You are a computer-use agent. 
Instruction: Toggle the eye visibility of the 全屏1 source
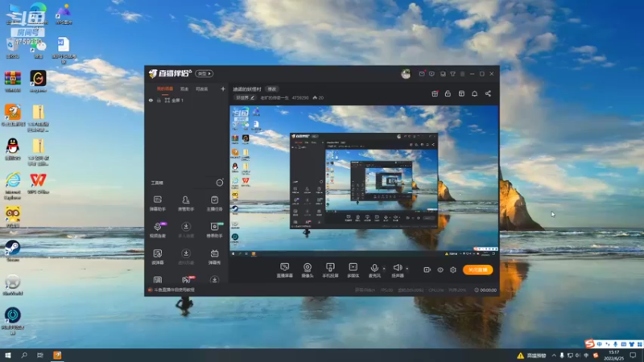(x=151, y=100)
